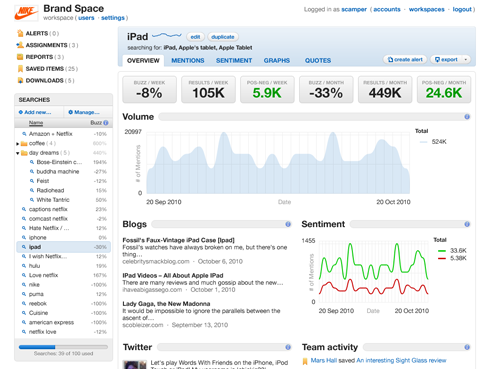Open the Saved Items bookmark icon

tap(20, 69)
